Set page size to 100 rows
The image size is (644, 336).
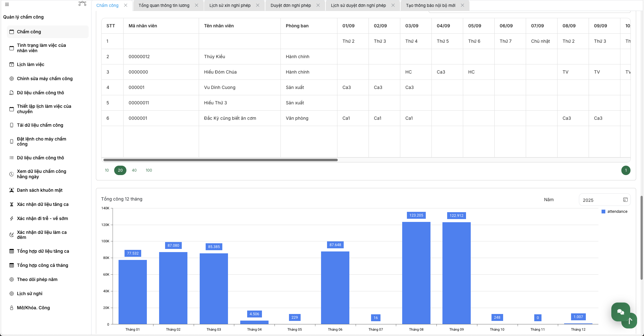pos(149,170)
